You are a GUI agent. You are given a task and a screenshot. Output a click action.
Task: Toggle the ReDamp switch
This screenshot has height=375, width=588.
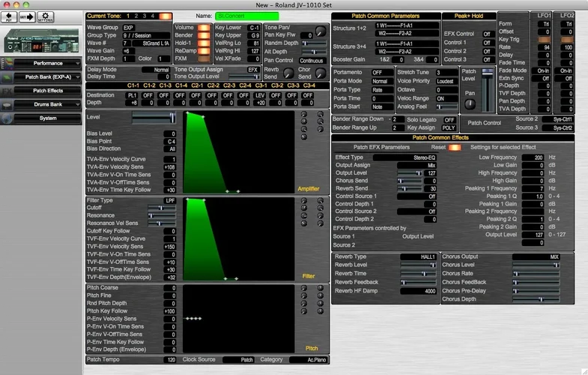click(x=204, y=51)
